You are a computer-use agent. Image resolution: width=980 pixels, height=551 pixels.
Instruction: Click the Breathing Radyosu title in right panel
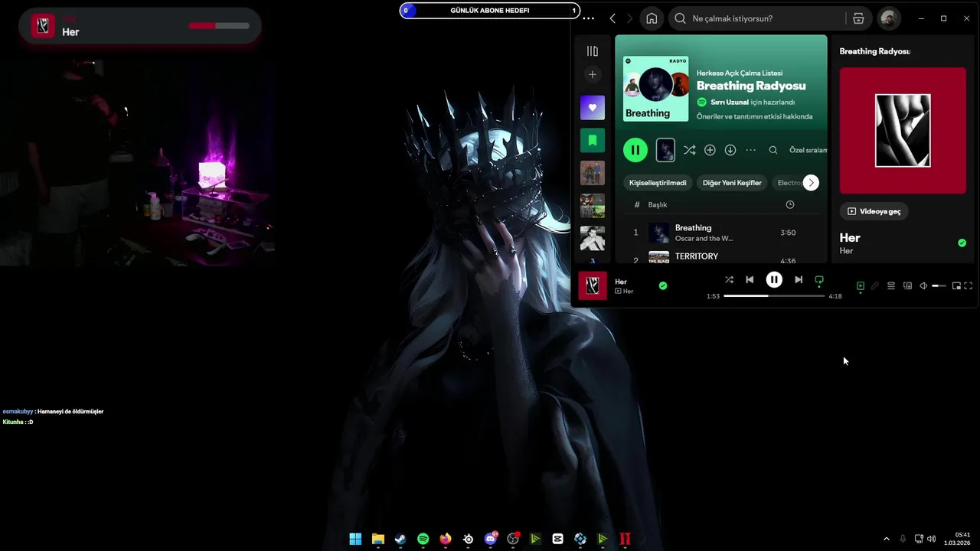tap(875, 51)
